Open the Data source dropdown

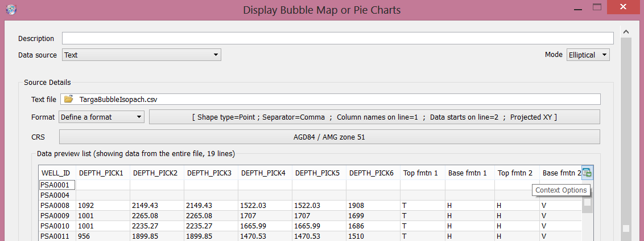pyautogui.click(x=141, y=55)
